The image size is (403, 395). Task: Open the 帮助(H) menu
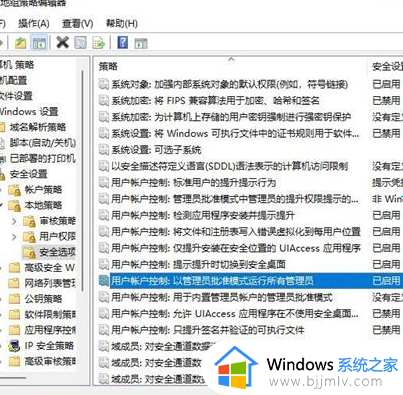tap(122, 24)
